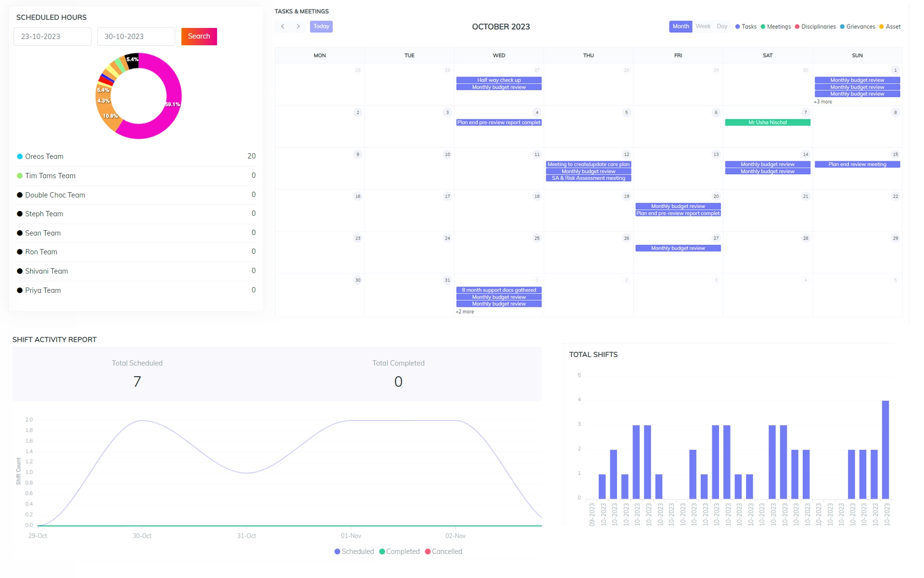The width and height of the screenshot is (924, 578).
Task: Open 'Plan end pre-review report' on 4th
Action: tap(499, 122)
